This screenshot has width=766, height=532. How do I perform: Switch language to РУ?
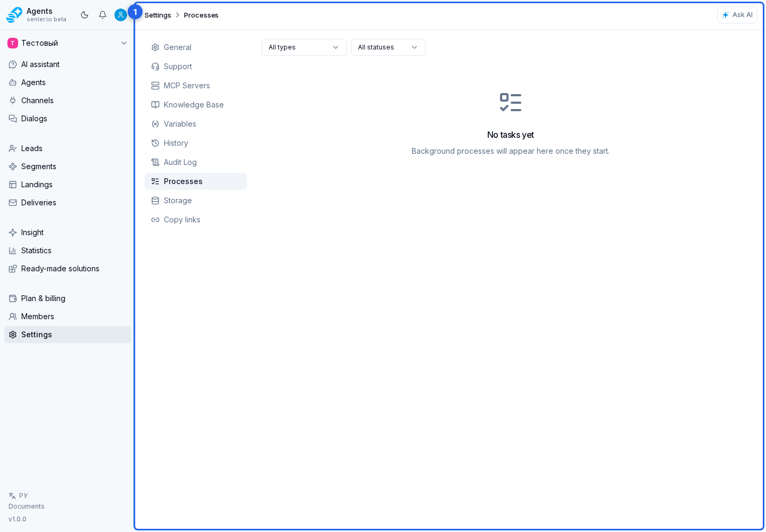tap(18, 495)
